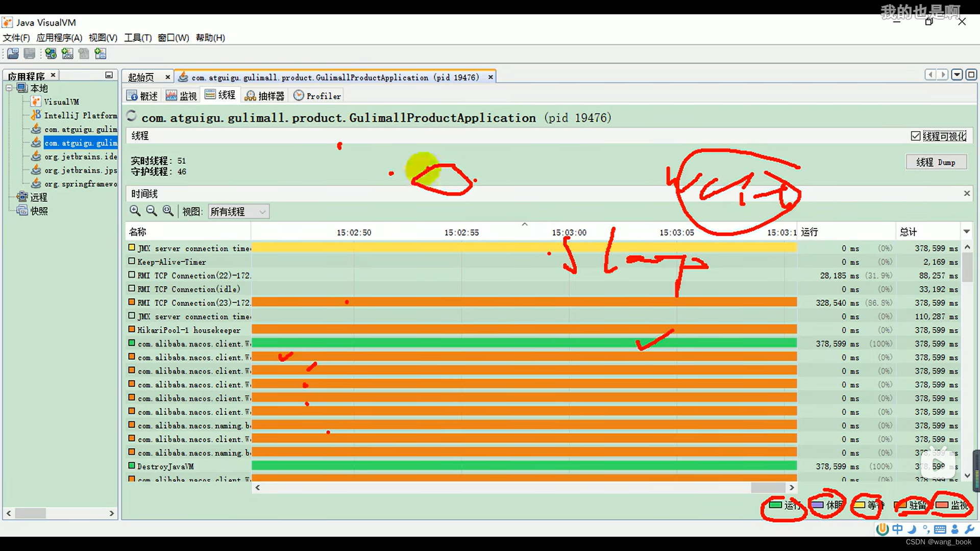Open the 线程 threads tab
980x551 pixels.
coord(220,95)
